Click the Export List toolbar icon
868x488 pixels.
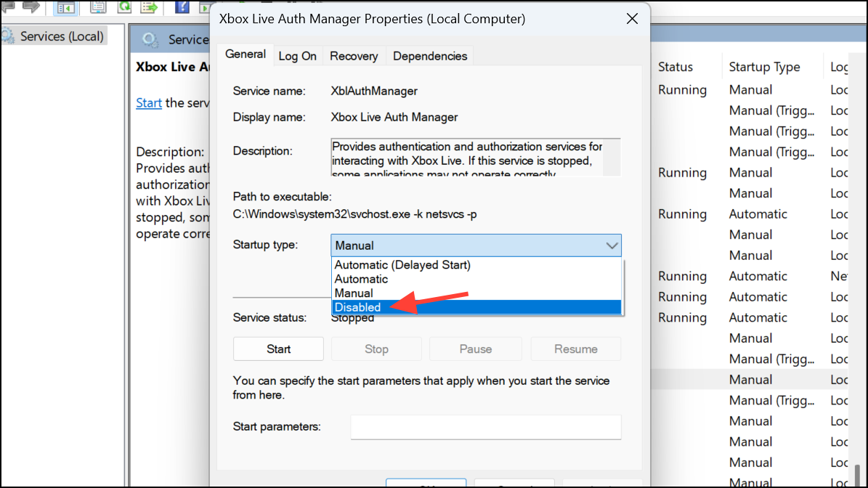(x=149, y=7)
